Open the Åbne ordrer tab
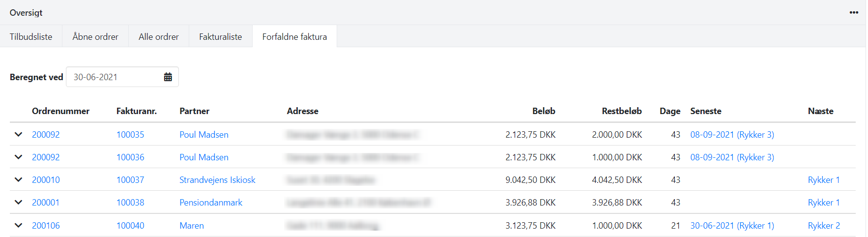 pyautogui.click(x=95, y=37)
